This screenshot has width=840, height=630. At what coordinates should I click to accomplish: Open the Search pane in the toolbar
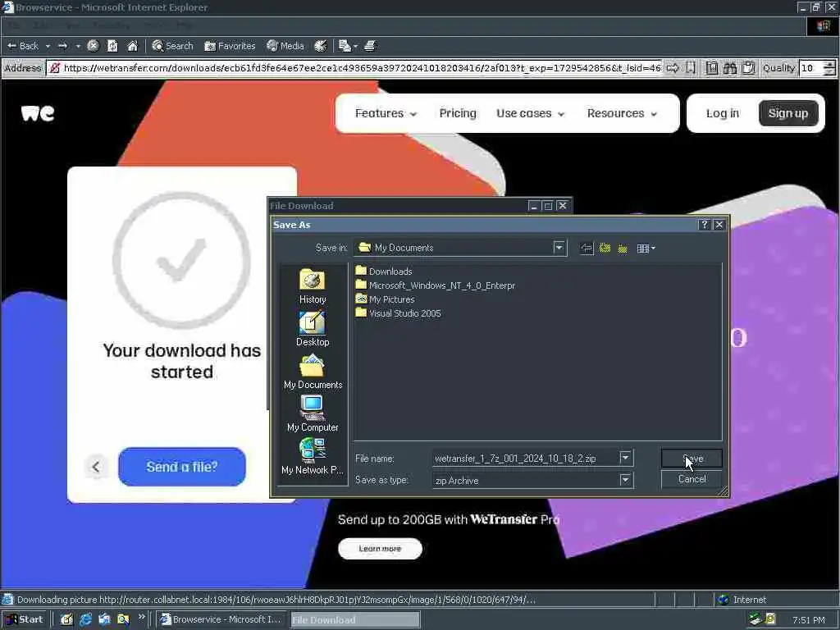[172, 46]
